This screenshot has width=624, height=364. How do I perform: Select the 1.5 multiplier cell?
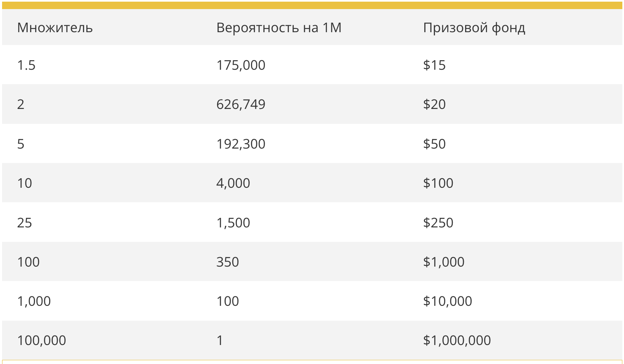coord(26,65)
